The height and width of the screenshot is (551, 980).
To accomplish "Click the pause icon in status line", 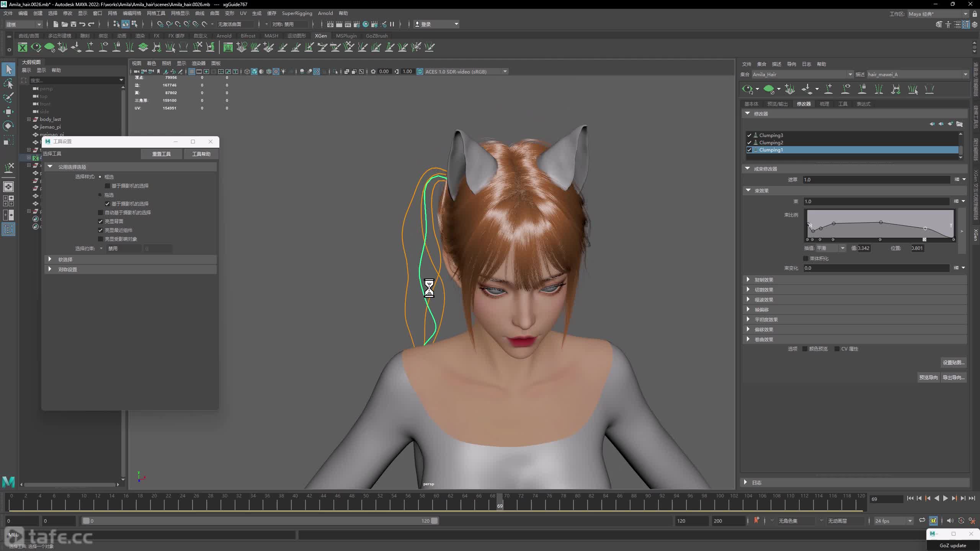I will pyautogui.click(x=392, y=24).
